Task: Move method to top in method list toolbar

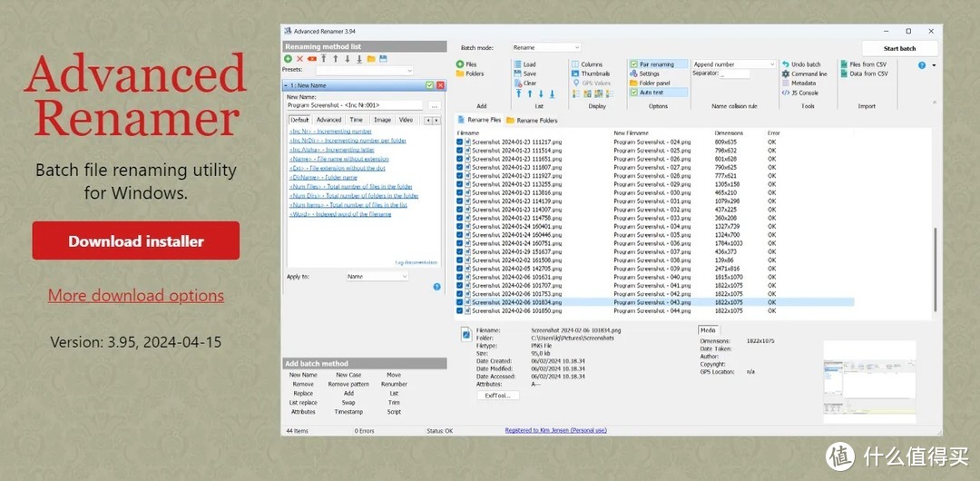Action: (324, 59)
